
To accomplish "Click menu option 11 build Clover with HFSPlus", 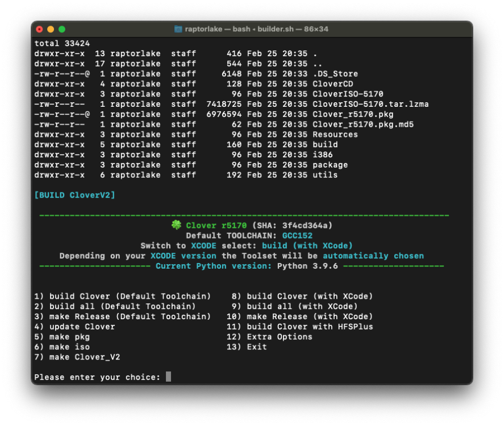I will click(x=300, y=327).
